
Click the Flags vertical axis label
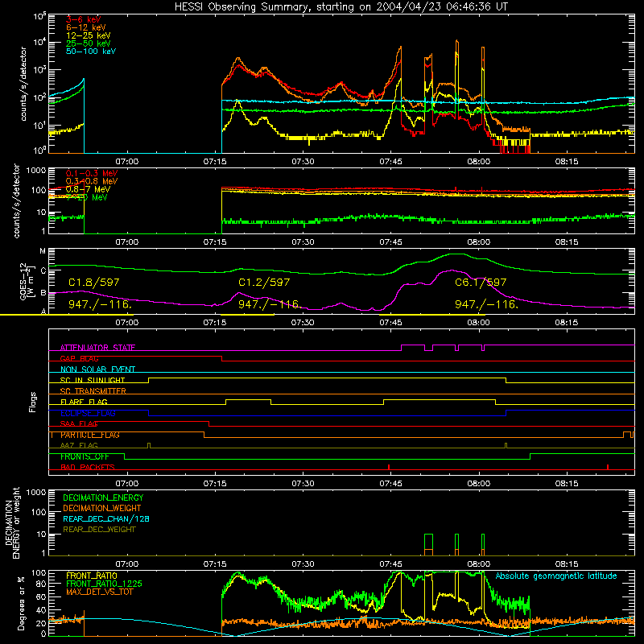point(33,402)
